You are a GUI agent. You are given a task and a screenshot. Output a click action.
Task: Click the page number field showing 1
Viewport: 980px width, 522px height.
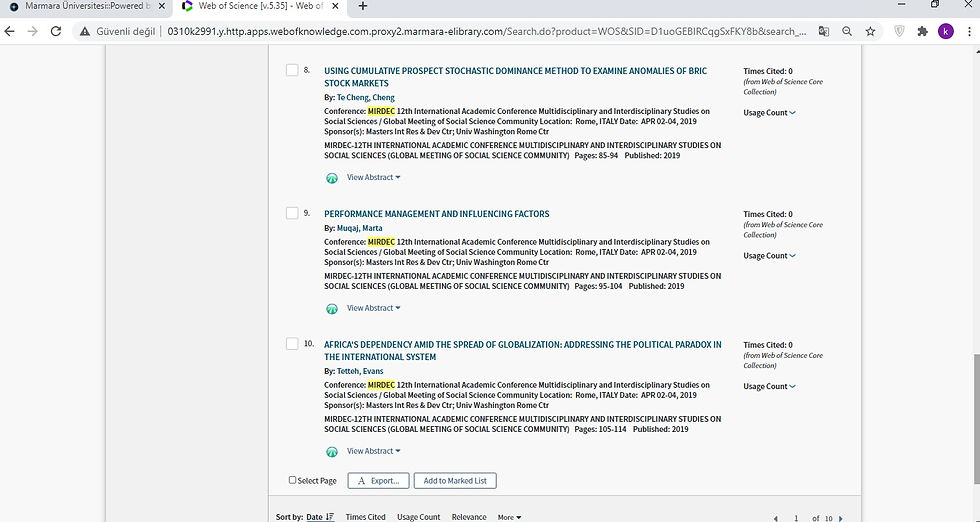(796, 518)
